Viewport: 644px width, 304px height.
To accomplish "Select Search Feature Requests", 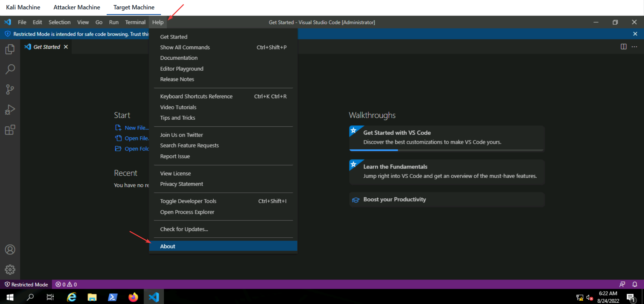I will (223, 145).
